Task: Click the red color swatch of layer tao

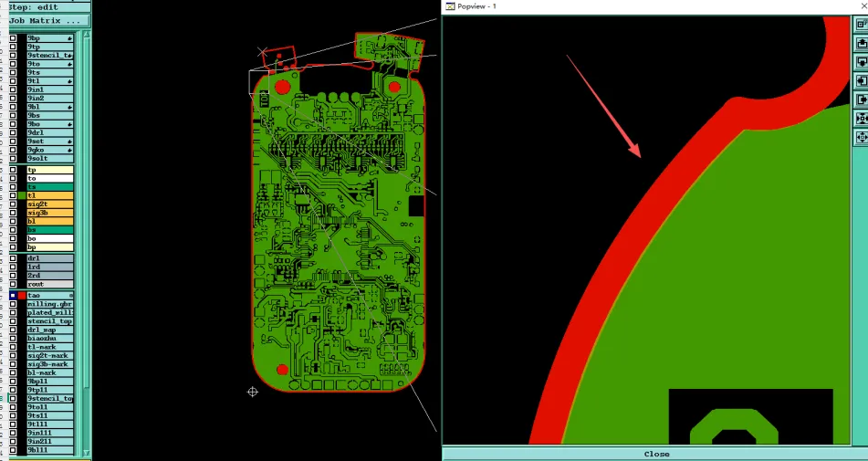Action: coord(22,296)
